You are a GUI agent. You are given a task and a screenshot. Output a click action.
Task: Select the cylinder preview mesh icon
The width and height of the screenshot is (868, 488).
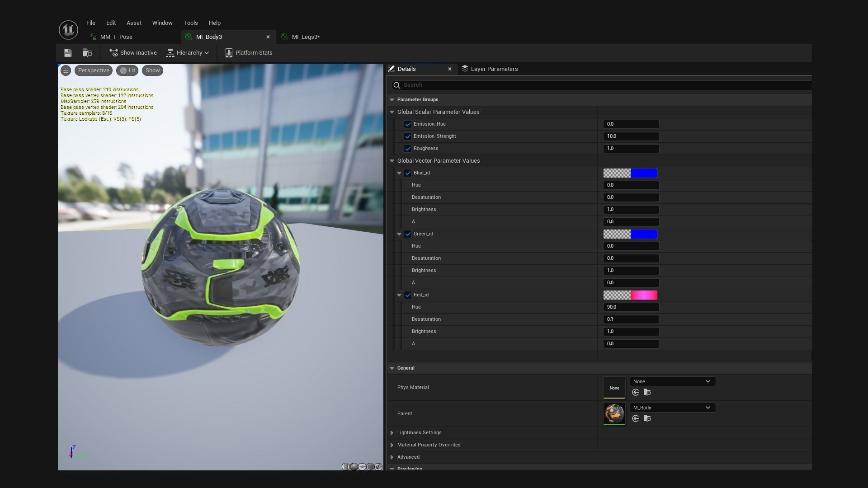point(346,467)
